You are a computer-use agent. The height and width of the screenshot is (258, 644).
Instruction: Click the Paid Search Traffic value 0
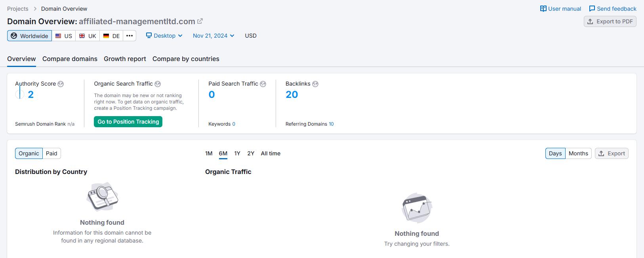(x=211, y=94)
